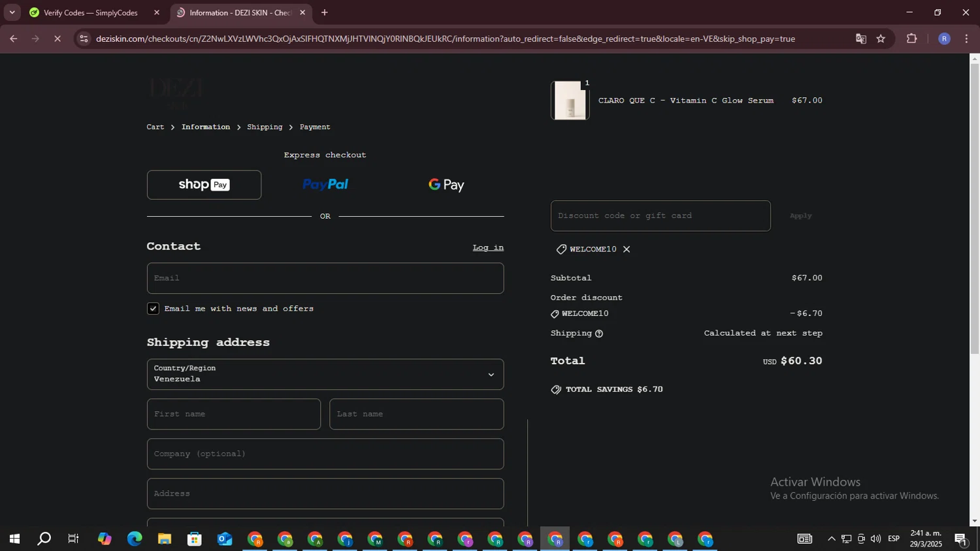Click the Total Savings tag icon
980x551 pixels.
tap(556, 390)
